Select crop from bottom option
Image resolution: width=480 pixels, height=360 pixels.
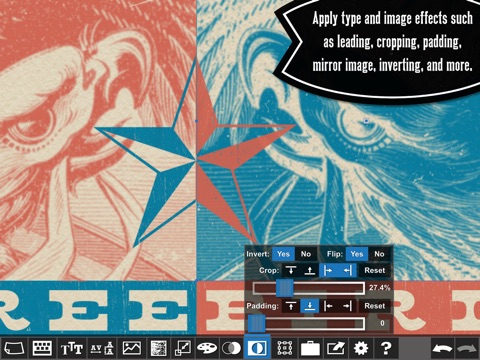(310, 270)
